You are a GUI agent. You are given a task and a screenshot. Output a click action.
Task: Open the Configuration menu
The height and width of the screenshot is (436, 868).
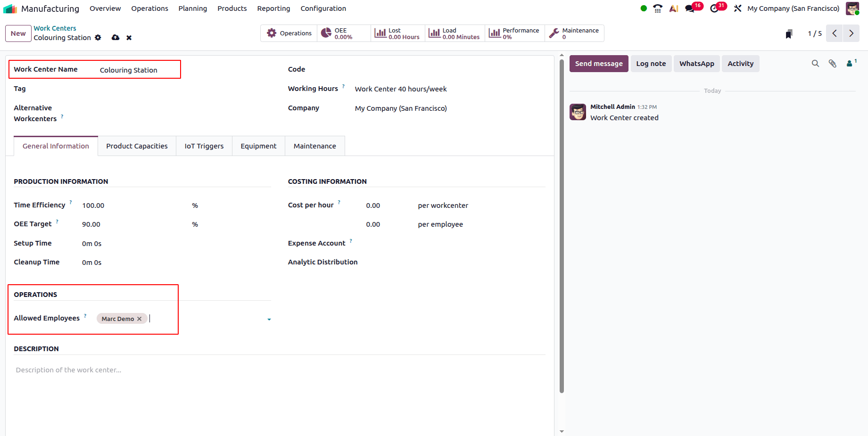click(x=323, y=8)
